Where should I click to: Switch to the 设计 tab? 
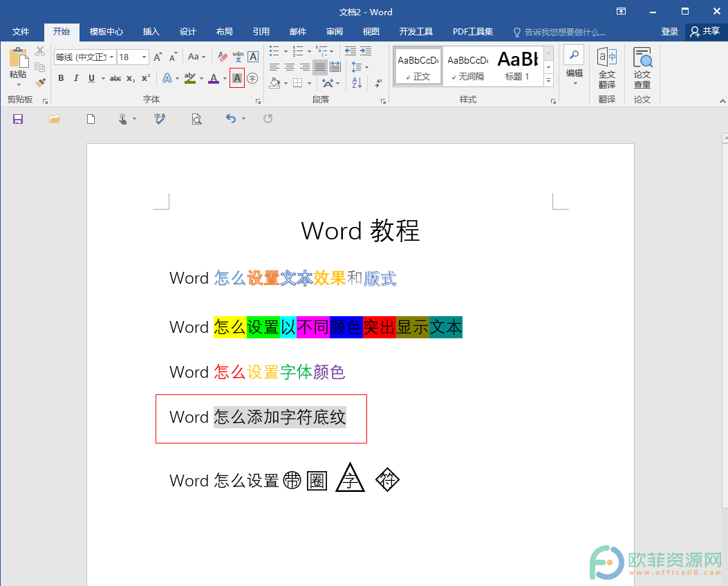coord(187,32)
